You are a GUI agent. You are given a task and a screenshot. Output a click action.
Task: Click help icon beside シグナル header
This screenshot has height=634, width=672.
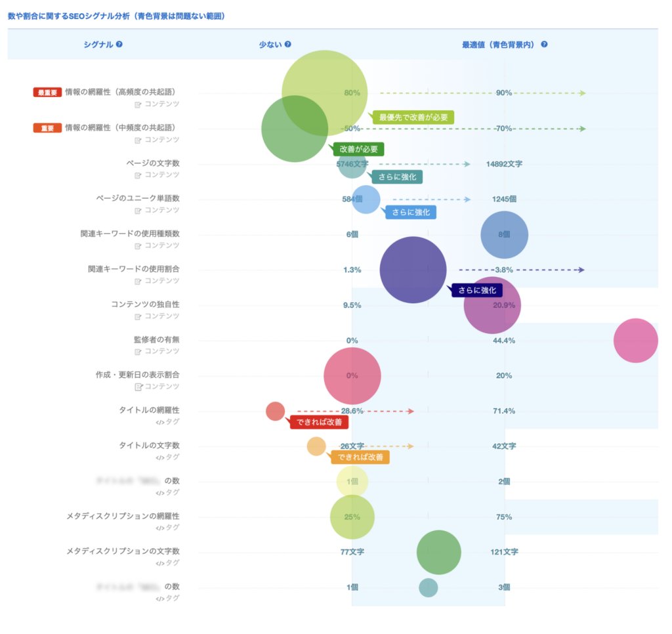click(119, 45)
